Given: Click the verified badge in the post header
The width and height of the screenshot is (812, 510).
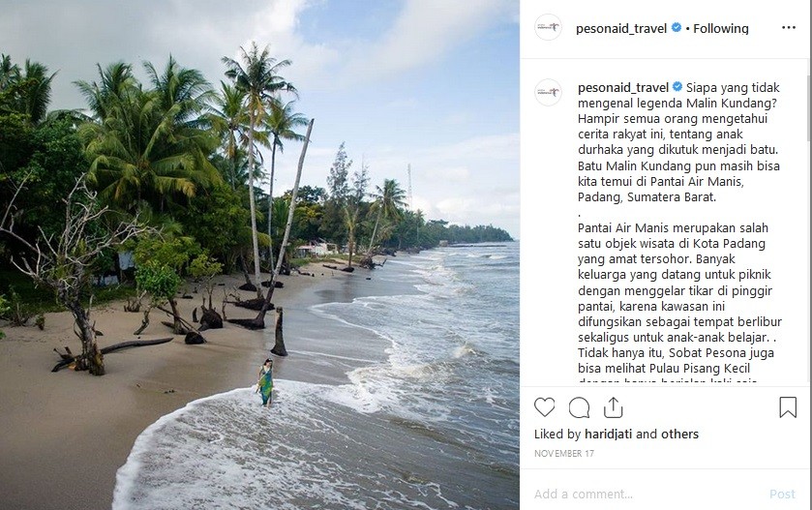Looking at the screenshot, I should point(677,28).
